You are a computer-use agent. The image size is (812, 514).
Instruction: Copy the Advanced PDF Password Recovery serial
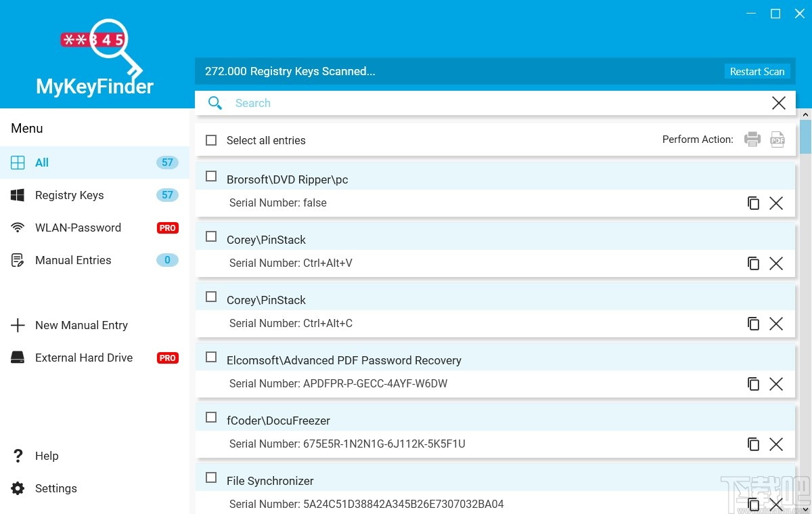(x=754, y=383)
